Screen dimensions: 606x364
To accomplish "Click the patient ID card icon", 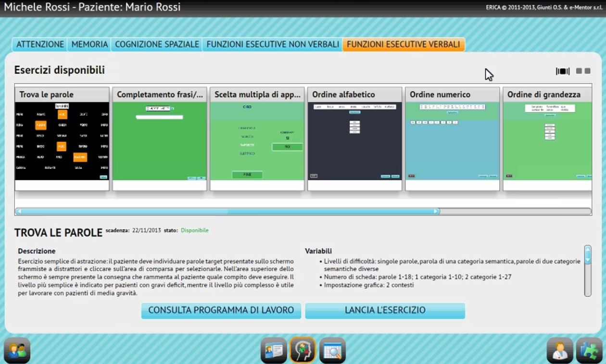I will click(x=274, y=350).
